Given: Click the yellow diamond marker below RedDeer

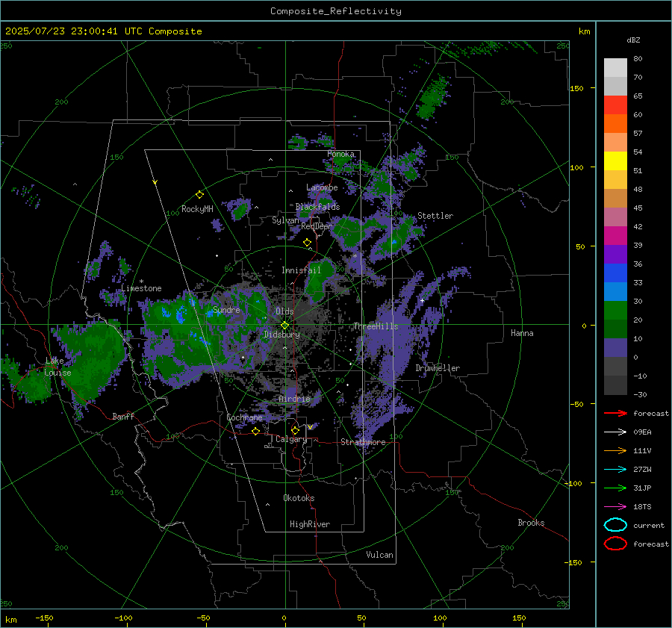Looking at the screenshot, I should tap(307, 243).
